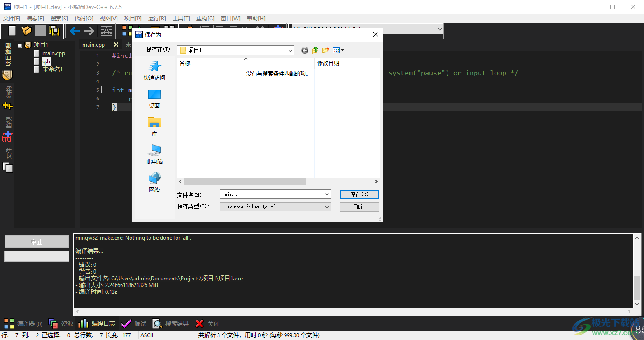This screenshot has width=644, height=340.
Task: Open the 重构[C] menu
Action: pyautogui.click(x=205, y=19)
